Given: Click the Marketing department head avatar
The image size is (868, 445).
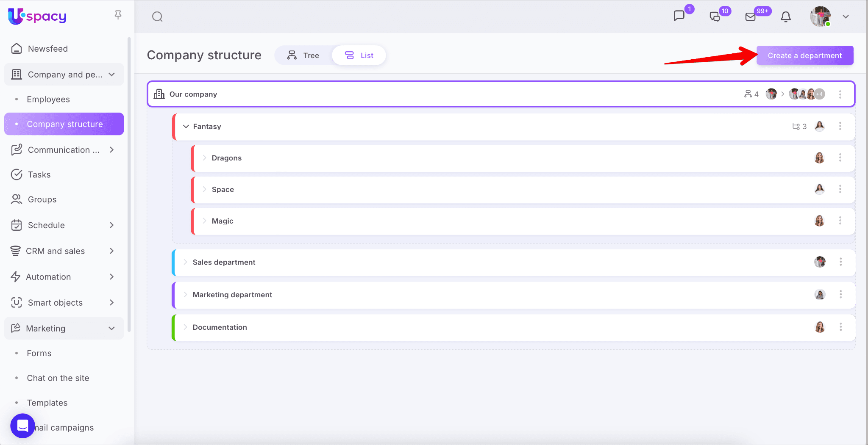Looking at the screenshot, I should (x=820, y=295).
